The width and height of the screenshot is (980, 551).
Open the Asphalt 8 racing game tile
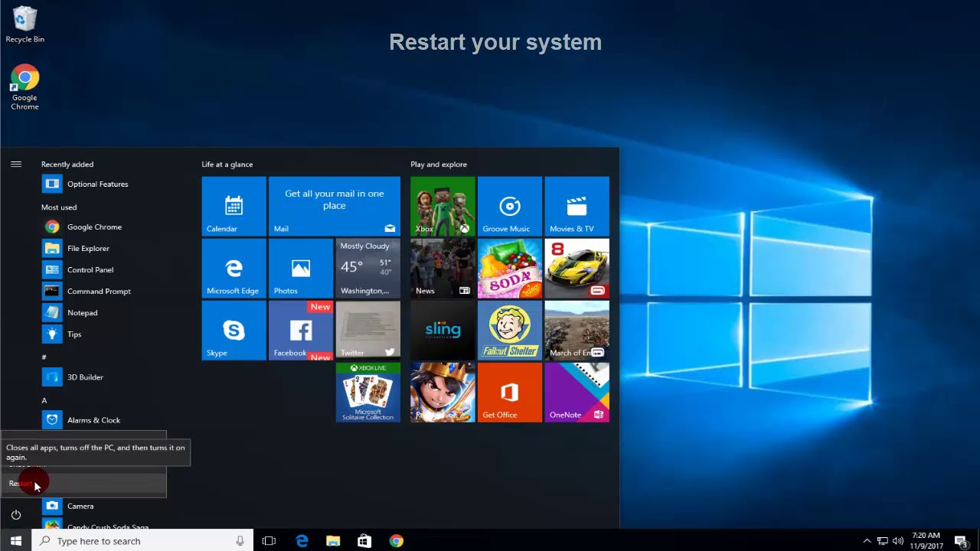577,268
